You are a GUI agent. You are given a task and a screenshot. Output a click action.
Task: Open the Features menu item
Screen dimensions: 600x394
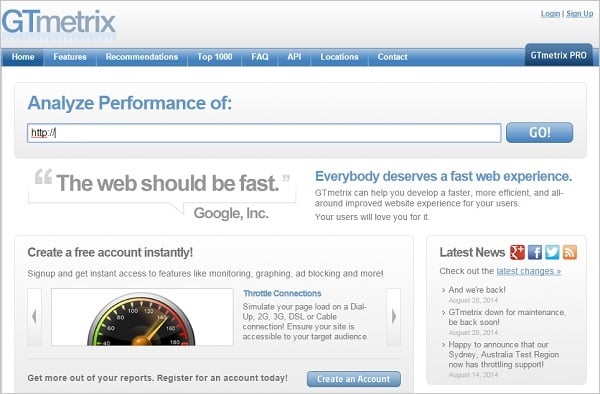pos(70,57)
